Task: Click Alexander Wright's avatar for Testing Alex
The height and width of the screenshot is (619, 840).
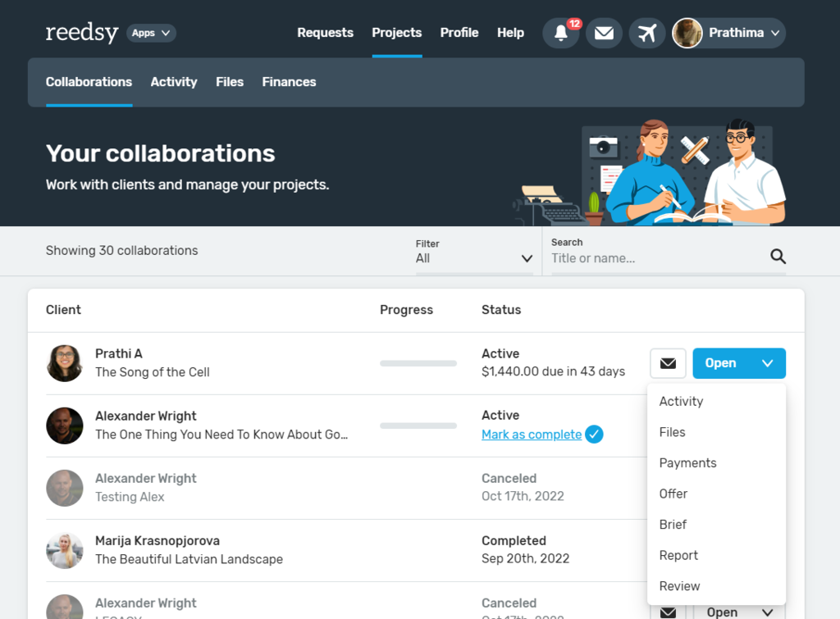Action: (64, 489)
